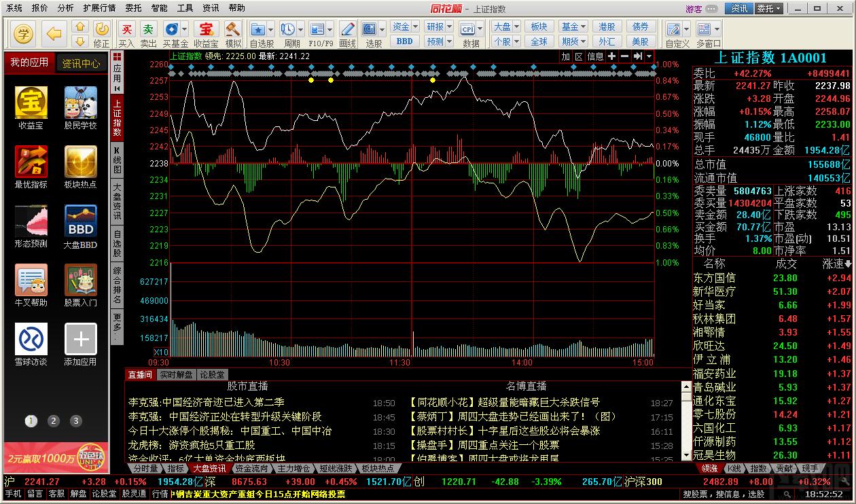Open the 大盘BBD app

tap(81, 226)
